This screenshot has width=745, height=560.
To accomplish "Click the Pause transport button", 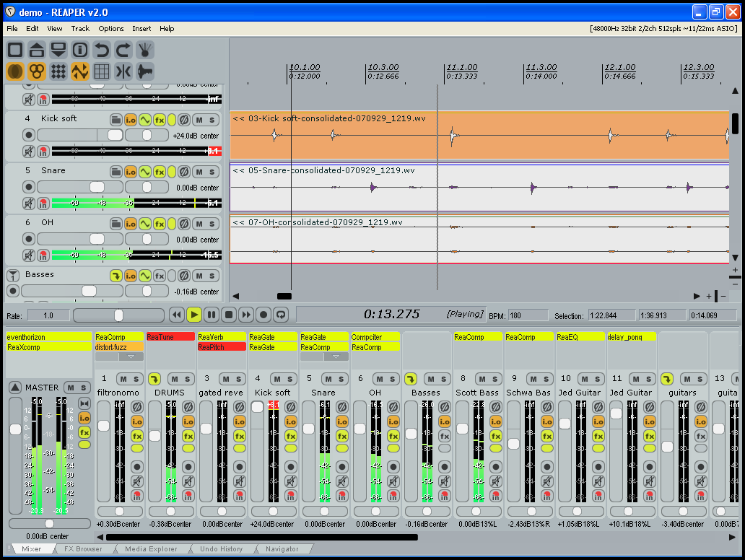I will (x=212, y=315).
